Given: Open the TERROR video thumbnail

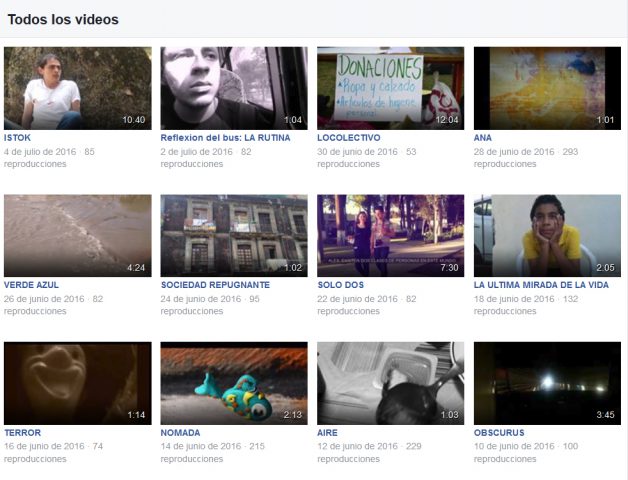Looking at the screenshot, I should (x=77, y=383).
